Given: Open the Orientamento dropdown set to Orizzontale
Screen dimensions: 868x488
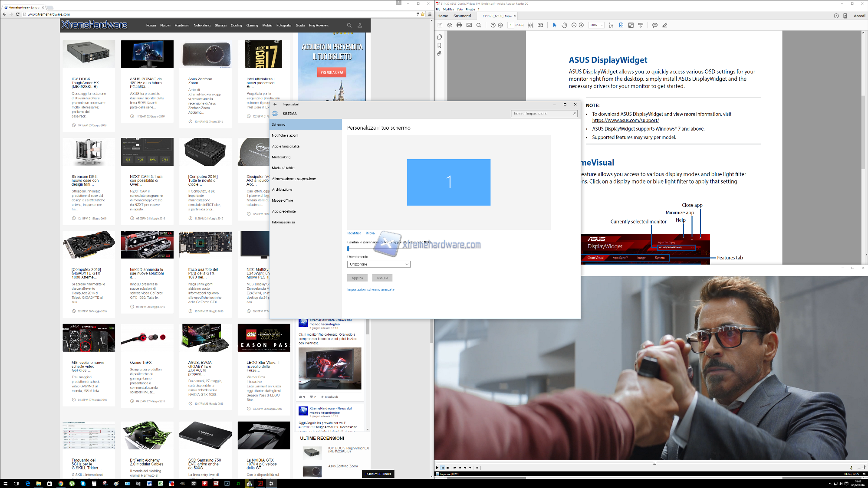Looking at the screenshot, I should pyautogui.click(x=378, y=264).
